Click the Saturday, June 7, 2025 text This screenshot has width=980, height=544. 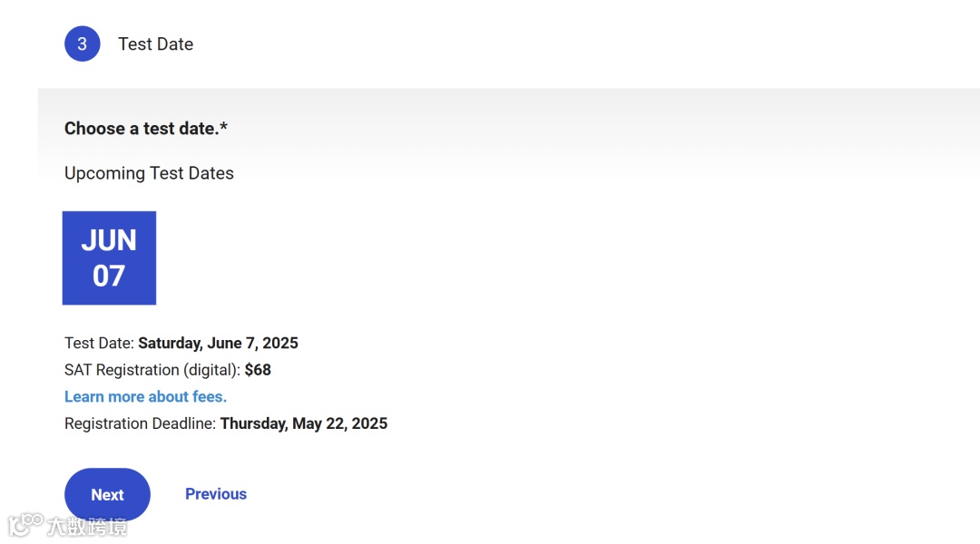(x=218, y=343)
